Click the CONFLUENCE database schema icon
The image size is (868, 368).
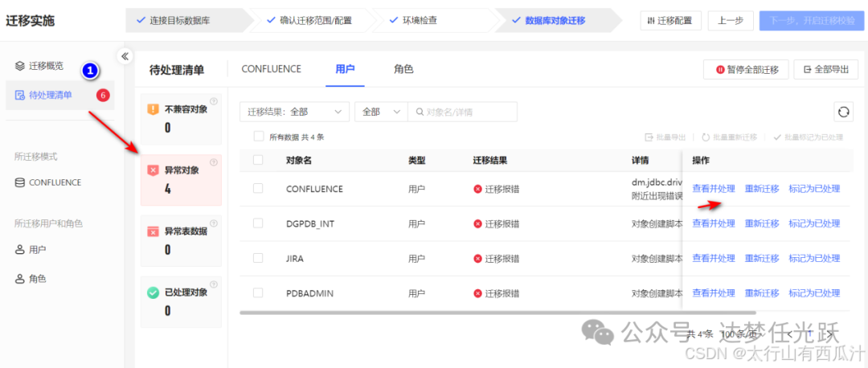tap(20, 182)
